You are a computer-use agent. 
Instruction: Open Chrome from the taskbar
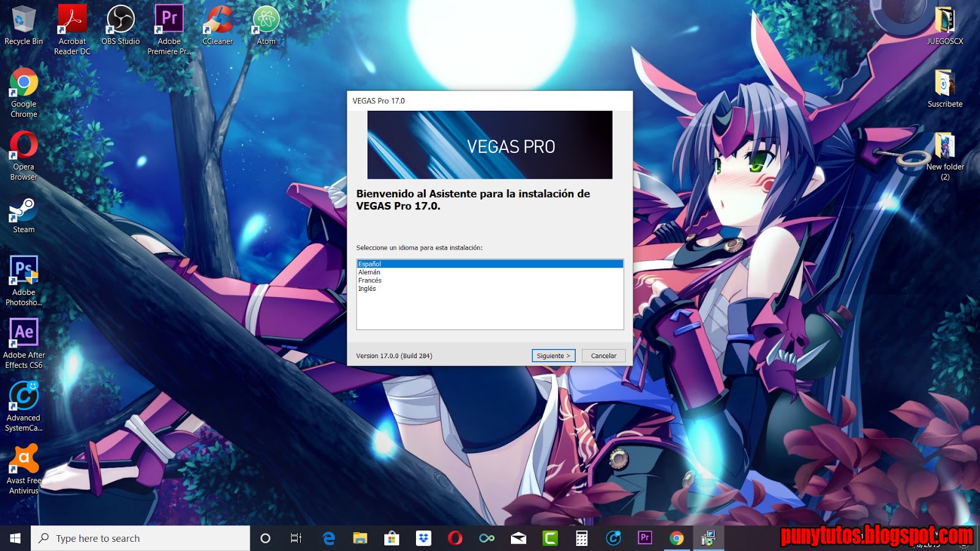(677, 538)
